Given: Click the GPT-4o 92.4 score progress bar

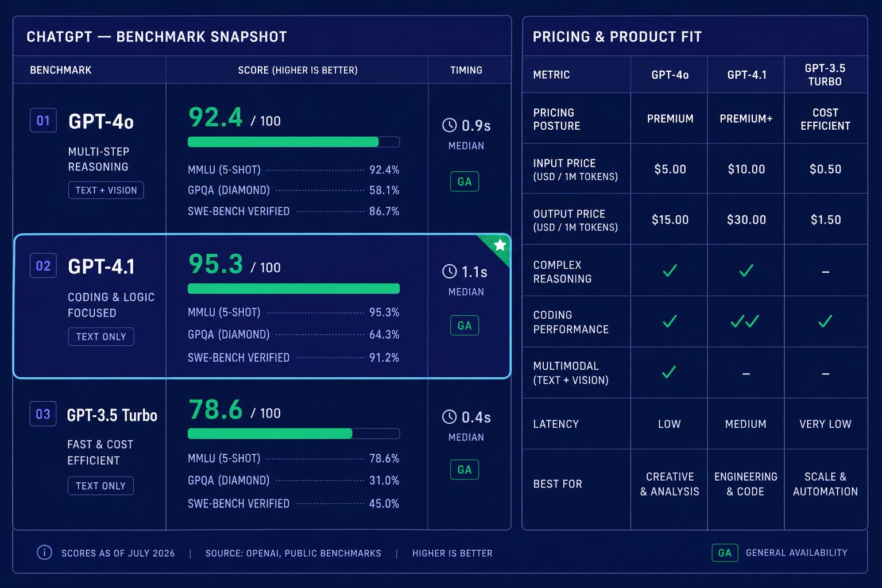Looking at the screenshot, I should tap(293, 142).
